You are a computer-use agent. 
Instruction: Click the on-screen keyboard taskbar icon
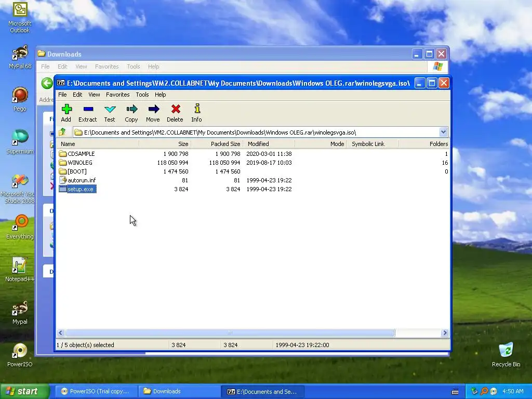click(x=455, y=392)
